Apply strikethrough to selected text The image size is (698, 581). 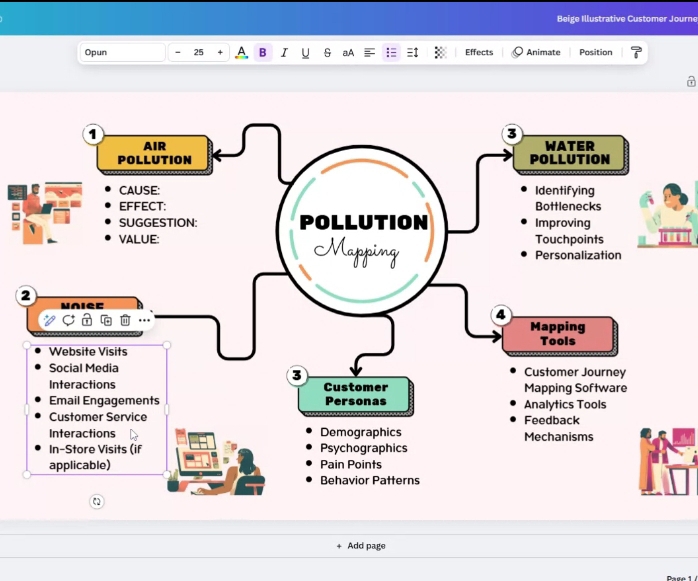(x=327, y=52)
